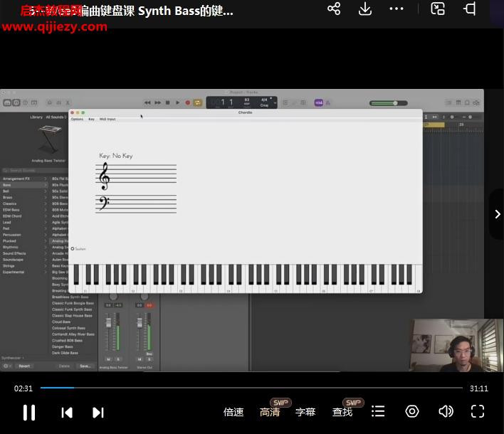Open the player settings ring icon
Image resolution: width=504 pixels, height=434 pixels.
[412, 411]
